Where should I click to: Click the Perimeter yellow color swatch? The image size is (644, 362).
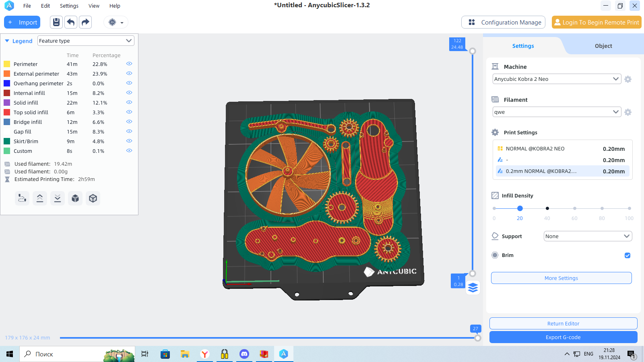tap(7, 64)
